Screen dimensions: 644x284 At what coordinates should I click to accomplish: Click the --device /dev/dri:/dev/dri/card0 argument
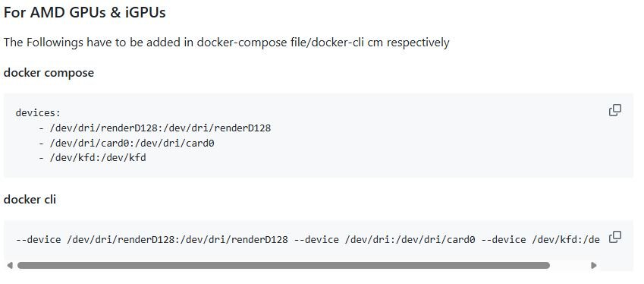[385, 240]
